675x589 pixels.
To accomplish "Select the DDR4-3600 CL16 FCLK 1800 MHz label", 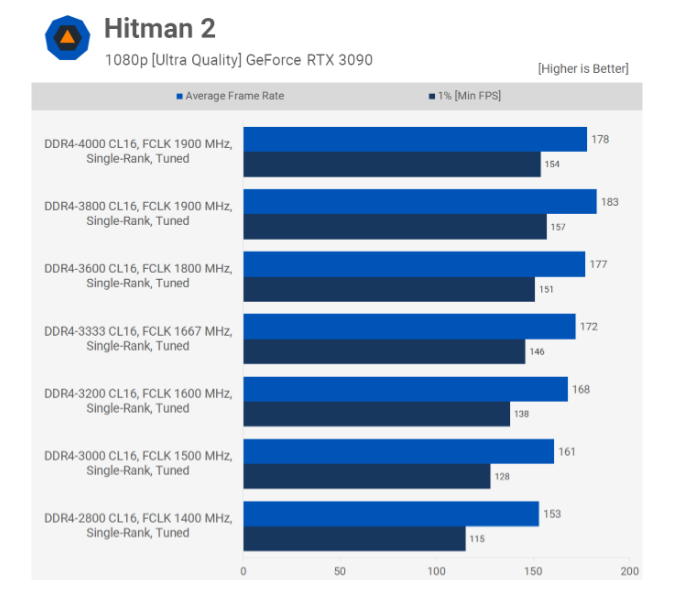I will (138, 276).
